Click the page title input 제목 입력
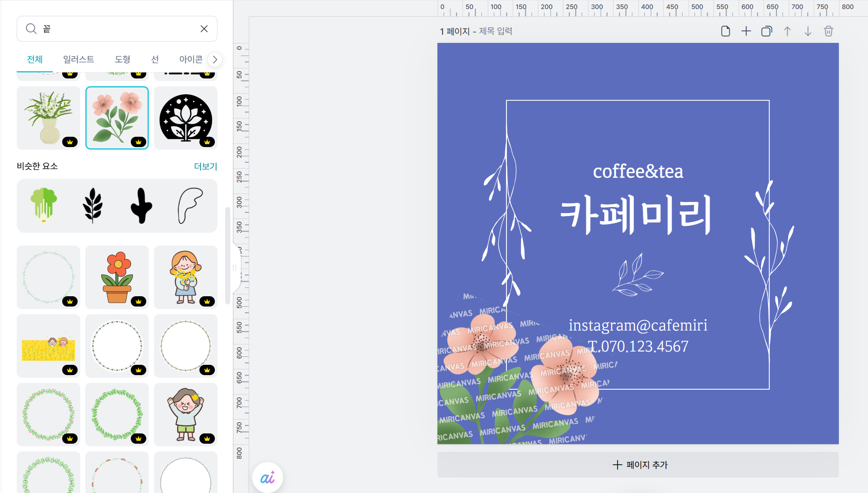868x493 pixels. pyautogui.click(x=495, y=31)
